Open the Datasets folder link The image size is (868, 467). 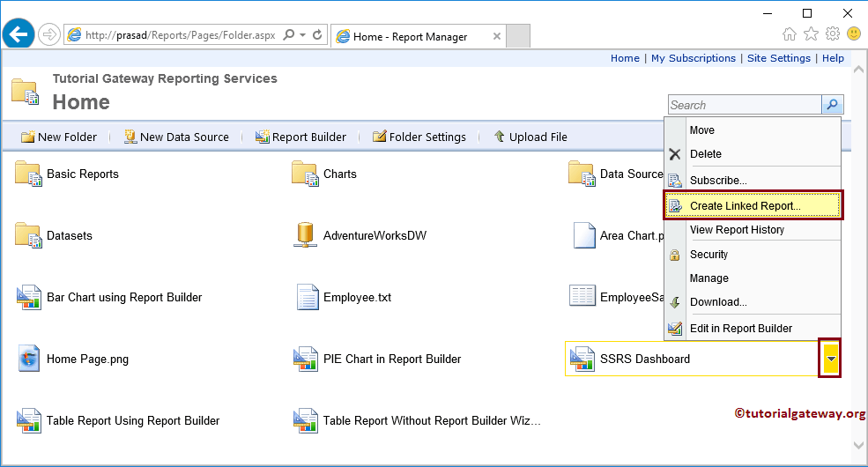tap(70, 236)
